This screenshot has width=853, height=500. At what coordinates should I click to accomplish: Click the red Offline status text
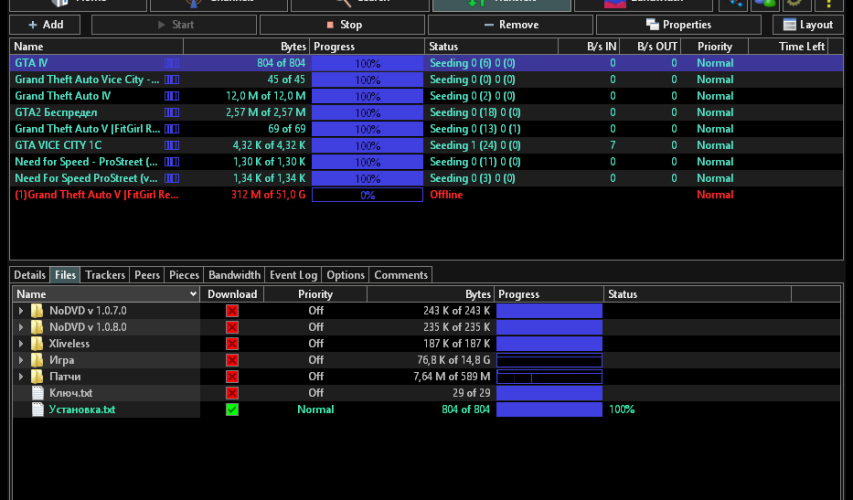pyautogui.click(x=446, y=195)
